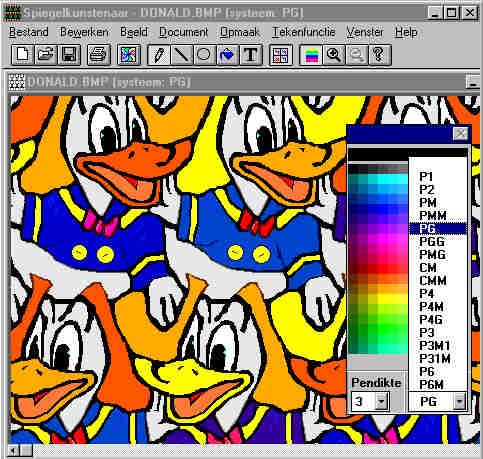Click the New document toolbar icon
Image resolution: width=483 pixels, height=459 pixels.
(23, 54)
